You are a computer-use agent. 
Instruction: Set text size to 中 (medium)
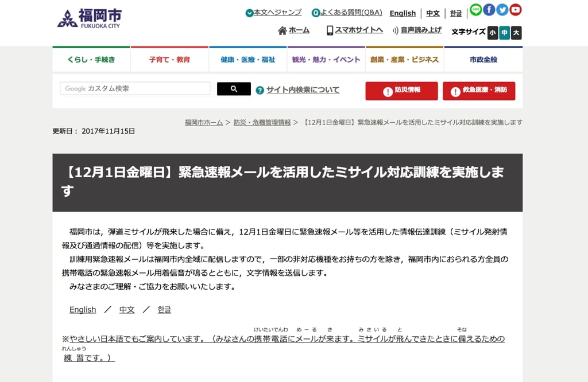tap(504, 33)
